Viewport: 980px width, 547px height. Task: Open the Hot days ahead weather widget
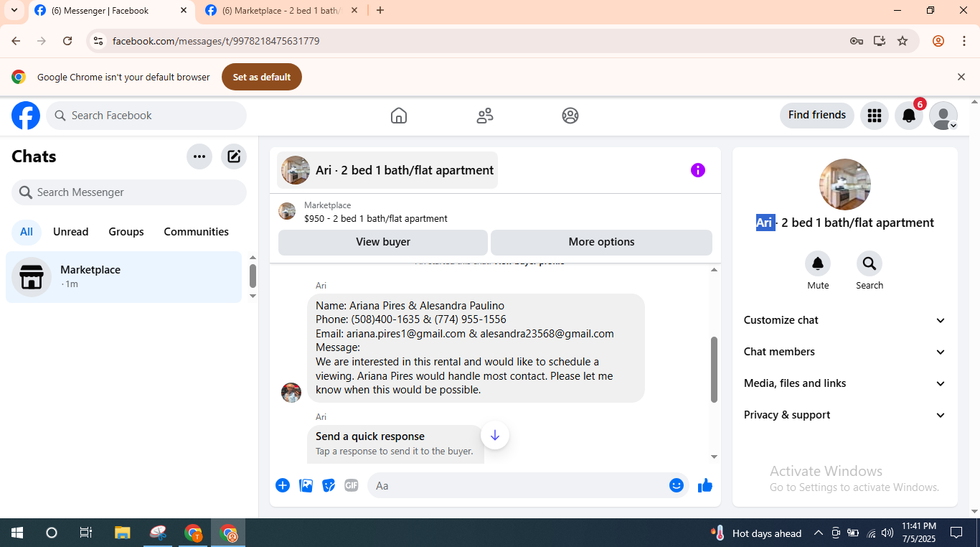pyautogui.click(x=757, y=533)
